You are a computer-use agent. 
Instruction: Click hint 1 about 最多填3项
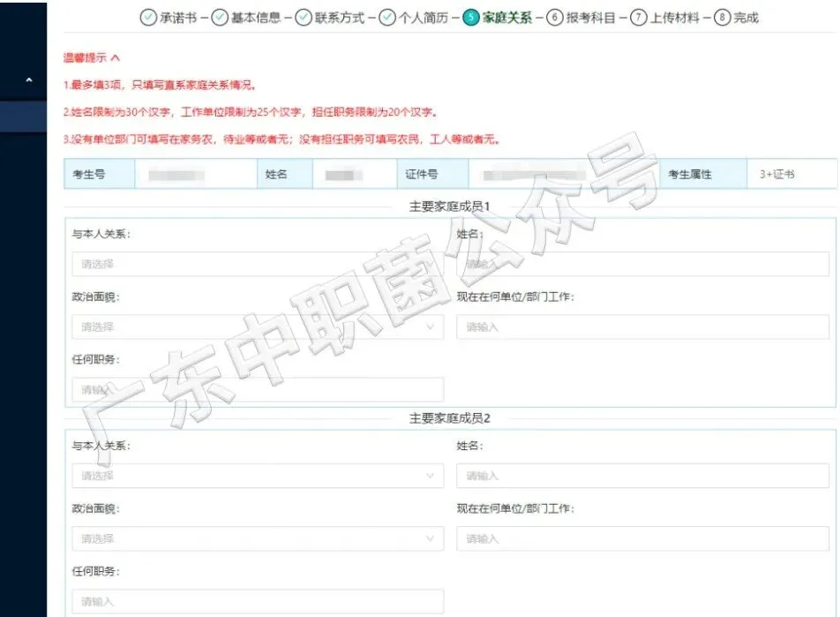pyautogui.click(x=161, y=85)
